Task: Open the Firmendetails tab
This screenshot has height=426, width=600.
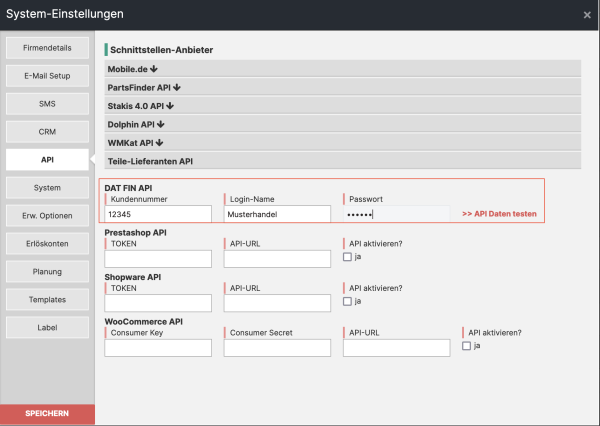Action: click(x=47, y=47)
